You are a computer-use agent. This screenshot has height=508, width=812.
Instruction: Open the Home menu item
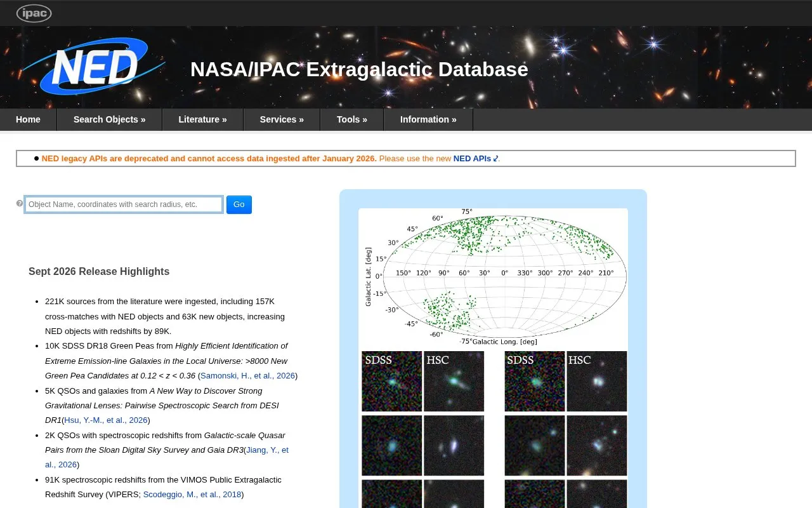[x=28, y=119]
